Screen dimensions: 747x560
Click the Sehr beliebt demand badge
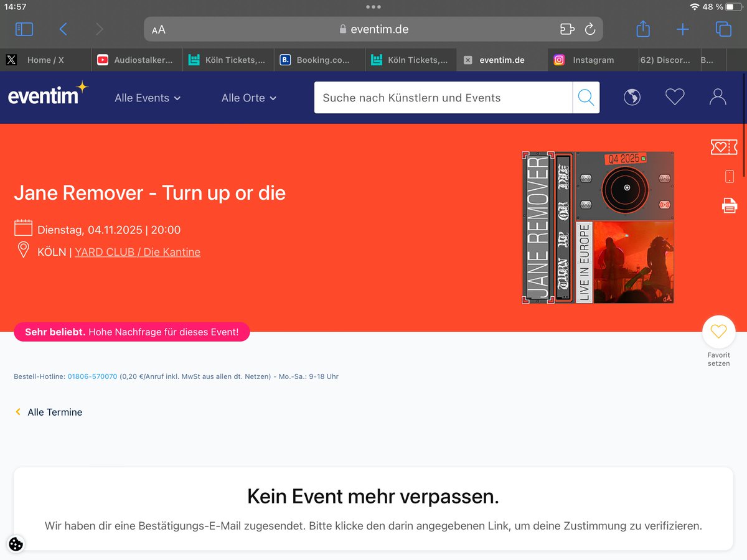coord(132,332)
